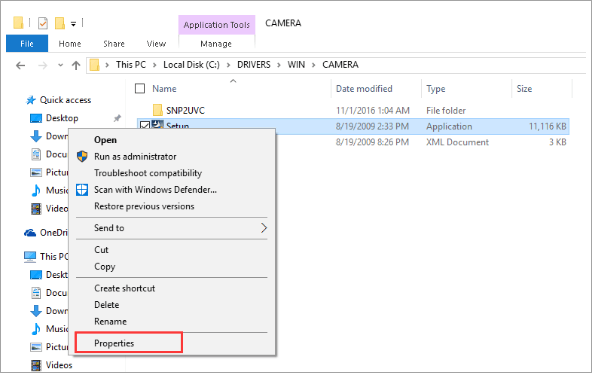Click the Properties quick access toolbar icon
This screenshot has width=592, height=373.
tap(43, 23)
